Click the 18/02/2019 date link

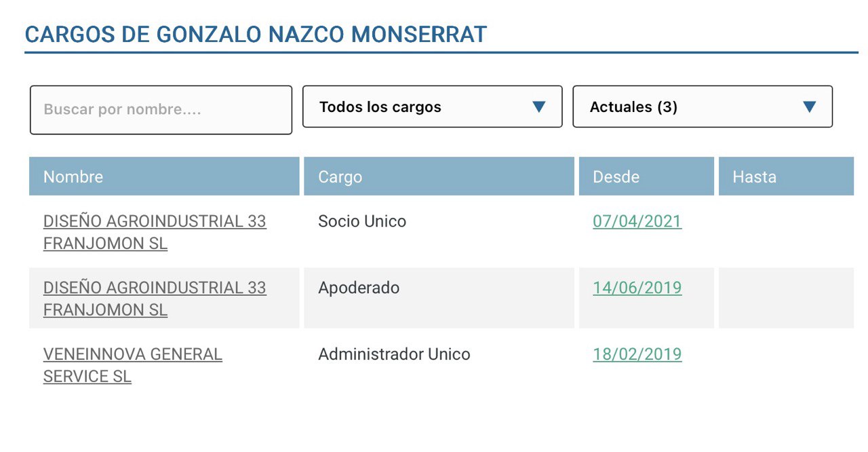pyautogui.click(x=637, y=354)
